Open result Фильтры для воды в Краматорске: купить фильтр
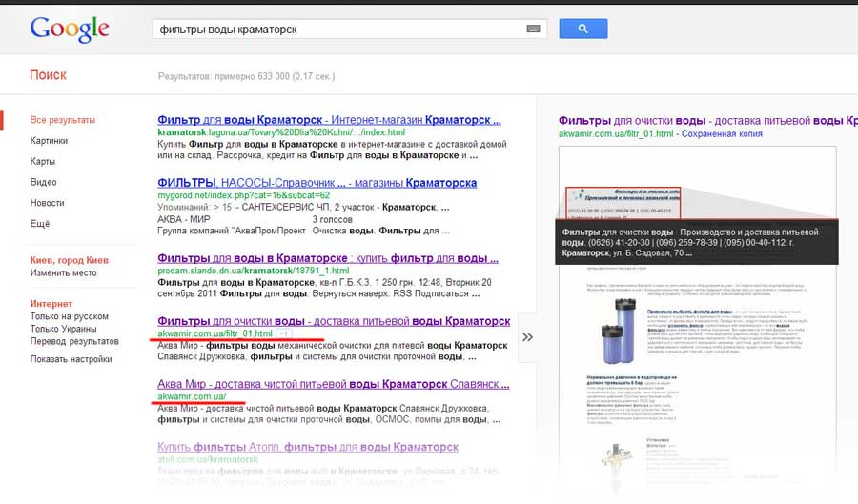 [x=328, y=258]
